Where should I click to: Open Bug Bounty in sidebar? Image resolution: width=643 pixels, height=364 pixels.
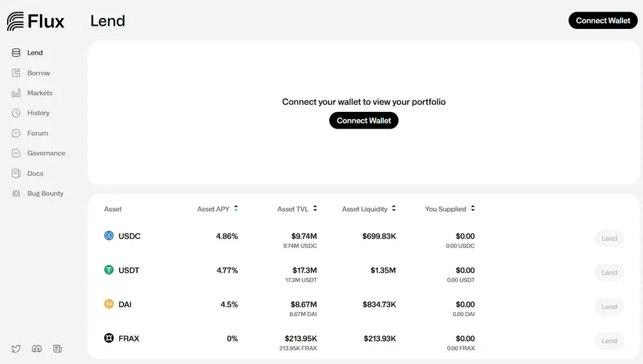click(x=45, y=194)
